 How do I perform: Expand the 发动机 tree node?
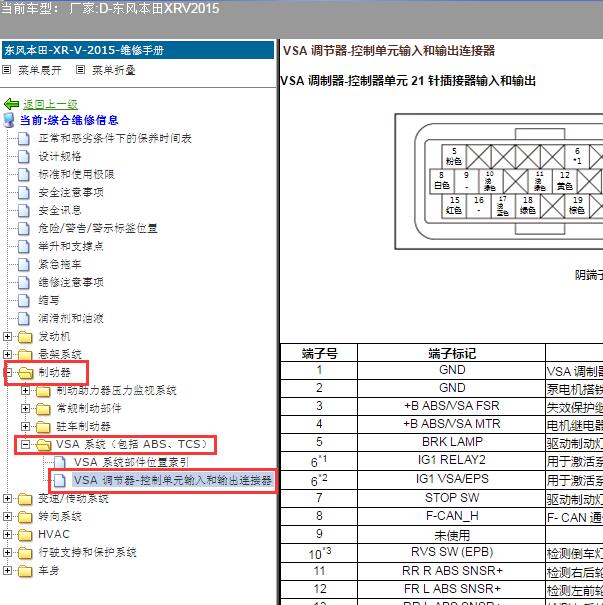[x=7, y=336]
